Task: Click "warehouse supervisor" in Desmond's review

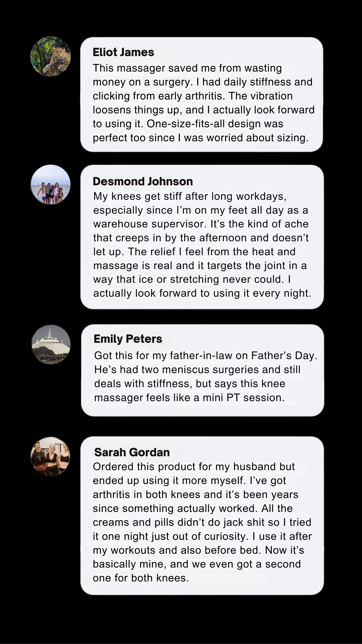Action: (150, 224)
